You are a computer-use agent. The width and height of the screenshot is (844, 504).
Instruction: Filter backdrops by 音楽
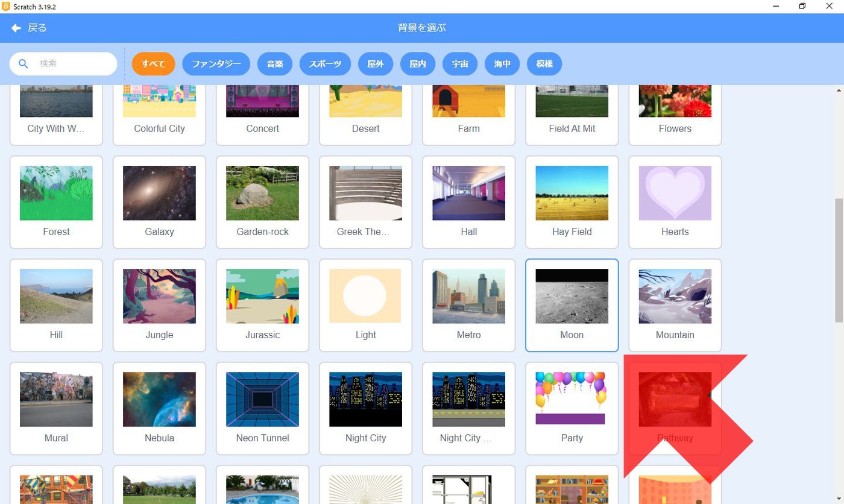tap(275, 63)
